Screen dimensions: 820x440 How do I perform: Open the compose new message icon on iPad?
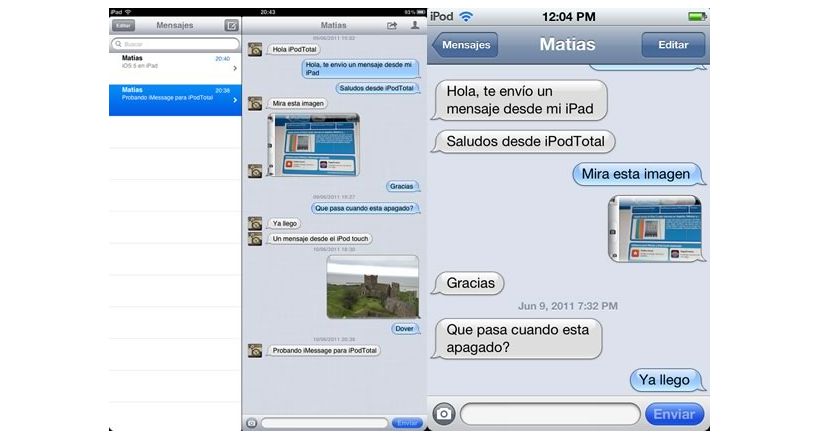coord(231,25)
